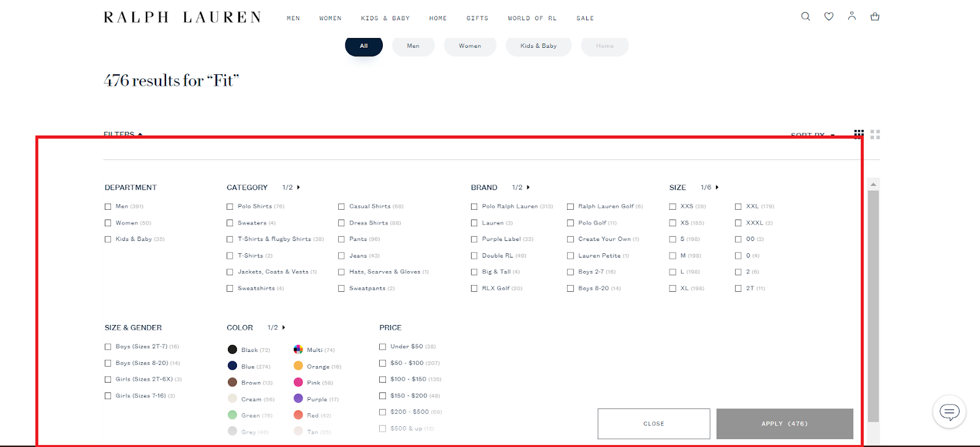Open the Men navigation menu

coord(293,18)
